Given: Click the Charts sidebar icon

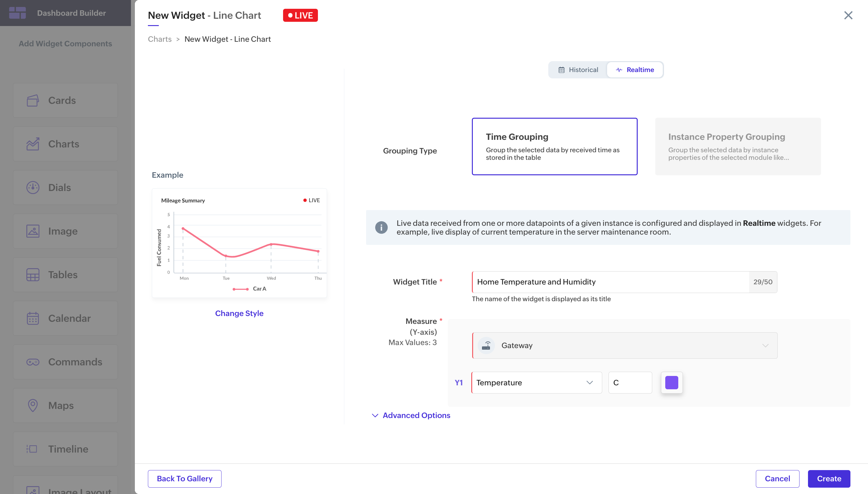Looking at the screenshot, I should [33, 144].
